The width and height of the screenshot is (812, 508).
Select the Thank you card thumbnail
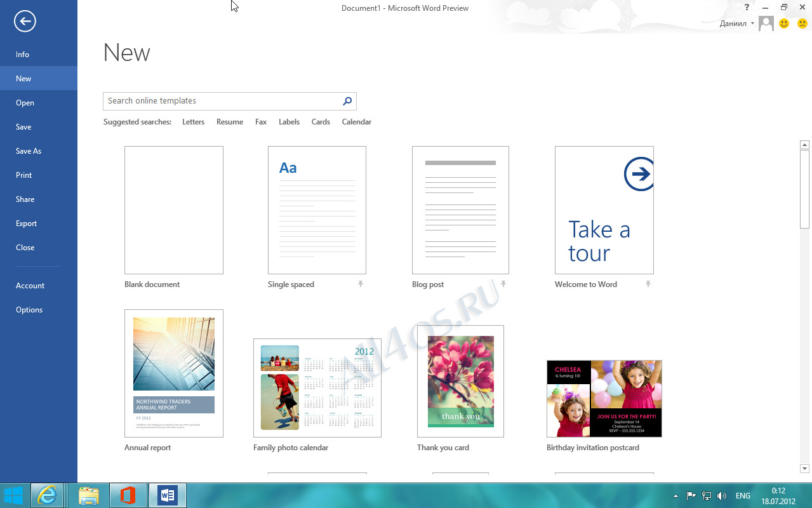pos(460,382)
